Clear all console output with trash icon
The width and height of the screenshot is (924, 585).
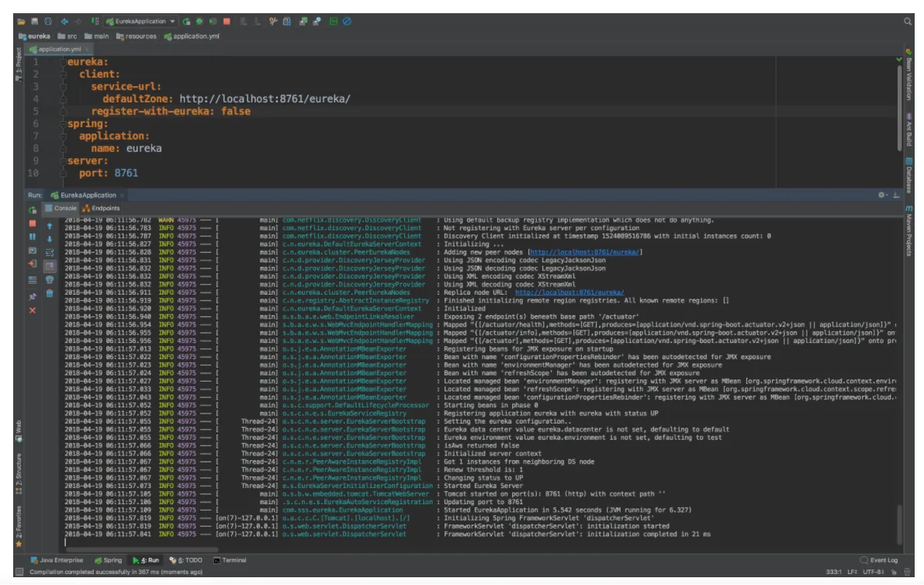[x=50, y=293]
